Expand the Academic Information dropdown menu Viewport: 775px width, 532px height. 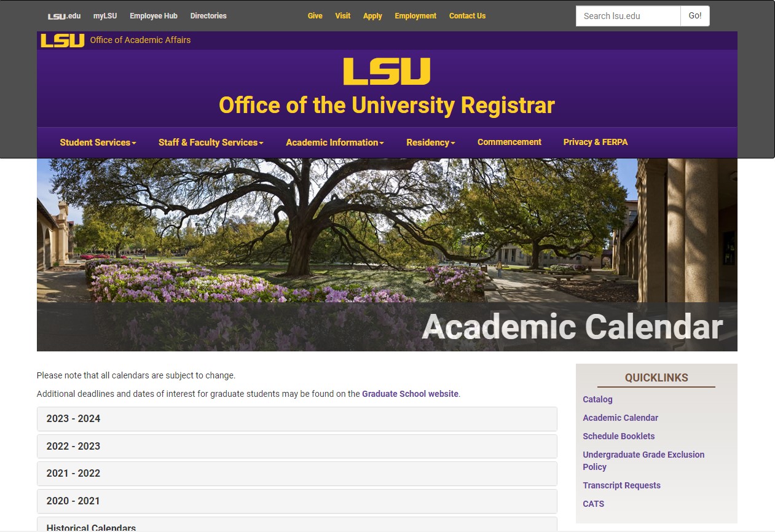[335, 142]
